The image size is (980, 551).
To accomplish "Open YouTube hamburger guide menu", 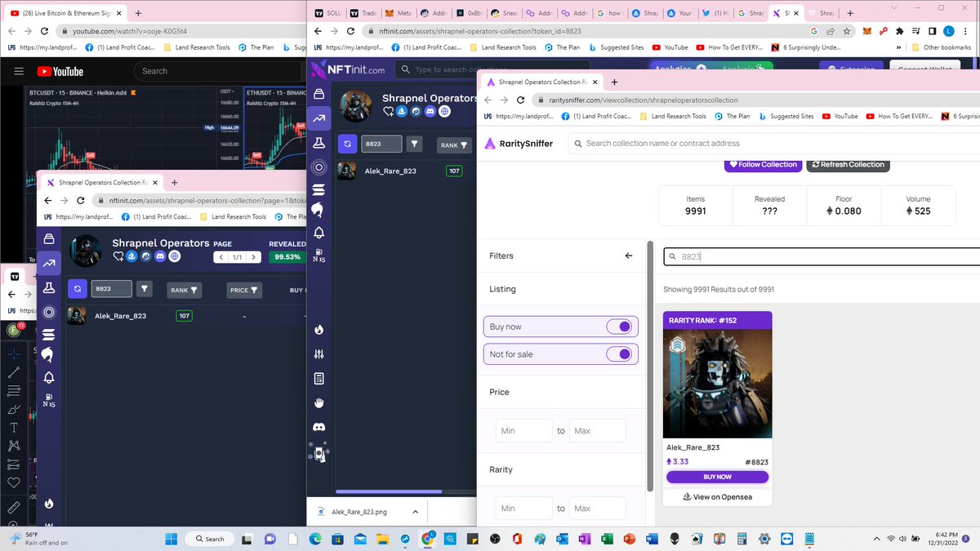I will pos(18,72).
